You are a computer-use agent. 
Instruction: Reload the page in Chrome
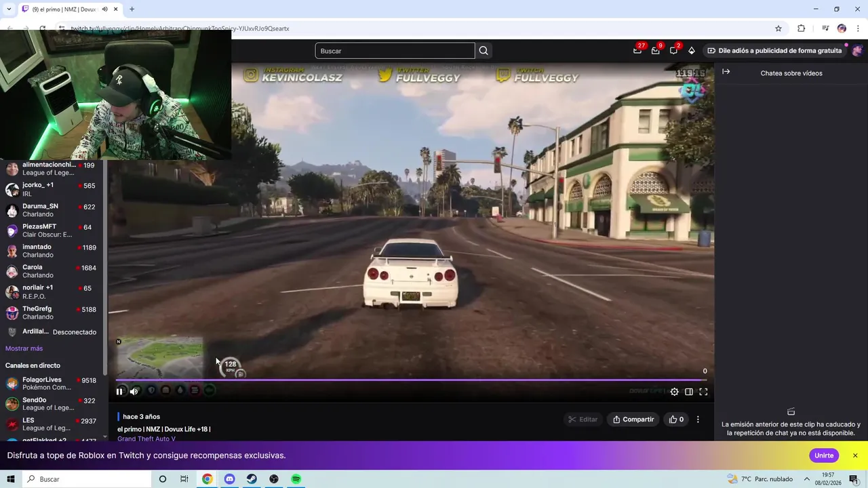43,28
